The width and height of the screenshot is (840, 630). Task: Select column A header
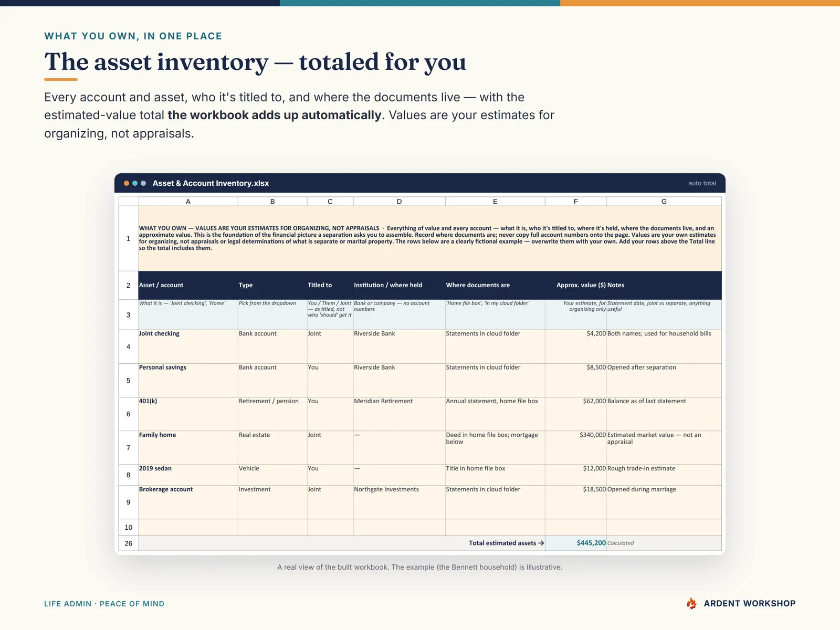point(188,202)
